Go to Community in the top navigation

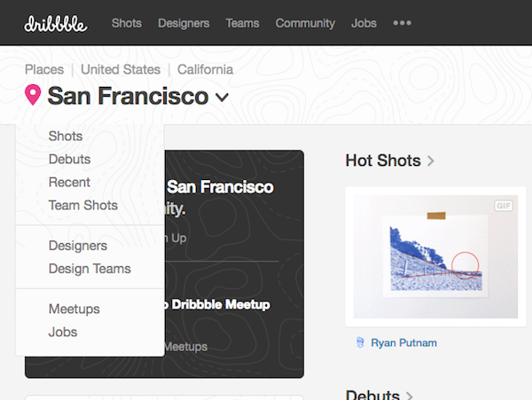click(x=305, y=23)
